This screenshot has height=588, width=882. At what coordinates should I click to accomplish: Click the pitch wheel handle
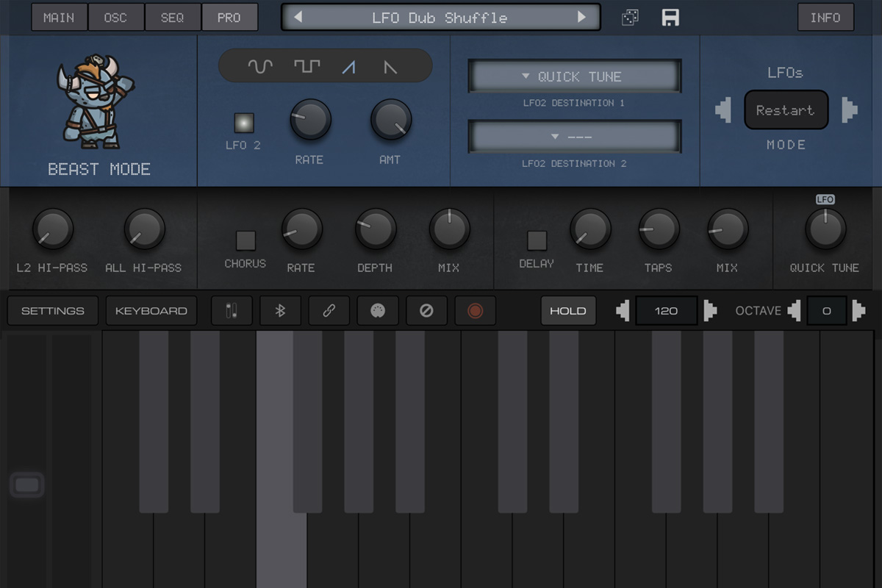pyautogui.click(x=26, y=485)
